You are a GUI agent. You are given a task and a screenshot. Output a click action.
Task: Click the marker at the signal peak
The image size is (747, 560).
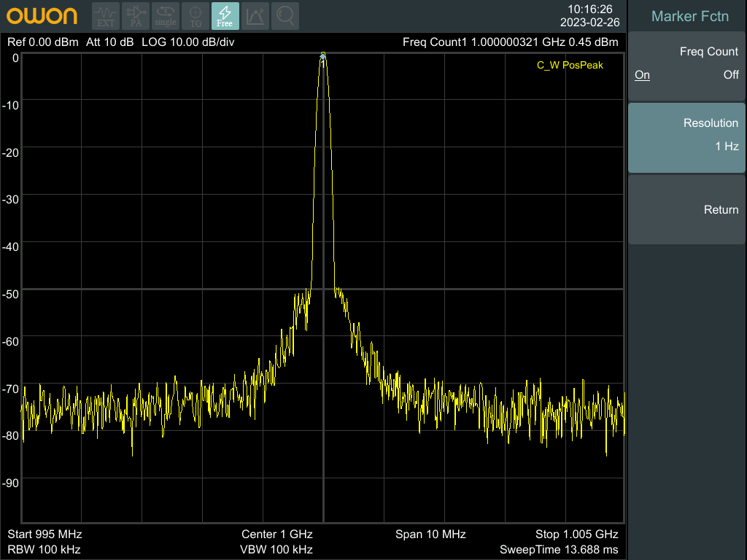323,56
